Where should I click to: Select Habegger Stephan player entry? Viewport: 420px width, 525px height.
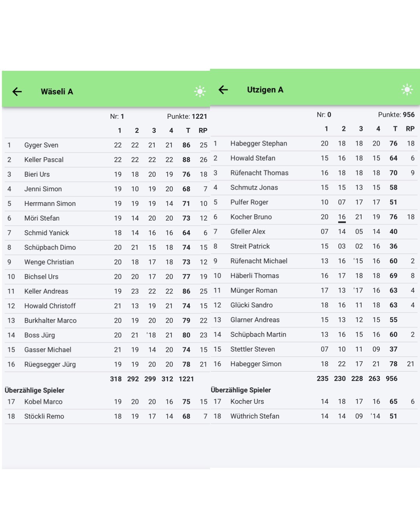tap(258, 143)
